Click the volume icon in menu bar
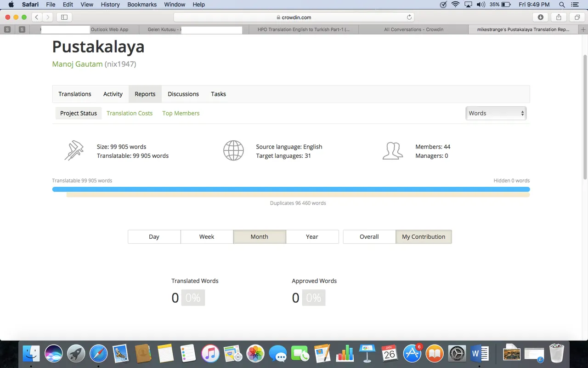The width and height of the screenshot is (588, 368). (x=481, y=5)
